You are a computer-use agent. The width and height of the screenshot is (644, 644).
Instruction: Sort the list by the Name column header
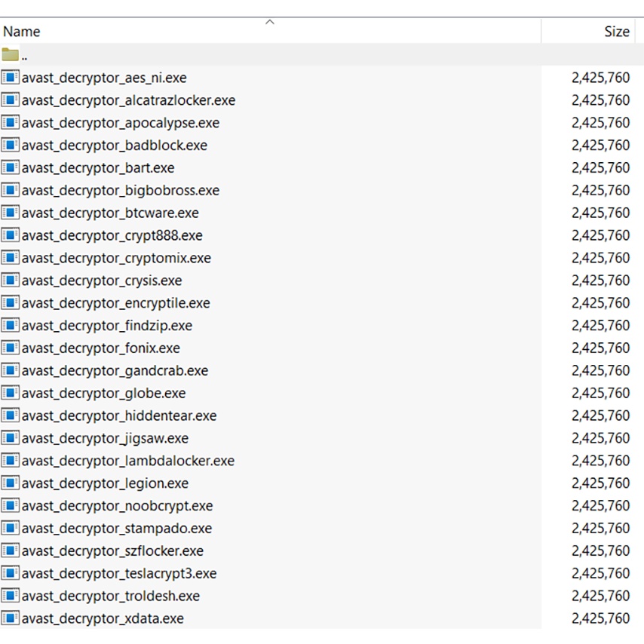tap(22, 32)
